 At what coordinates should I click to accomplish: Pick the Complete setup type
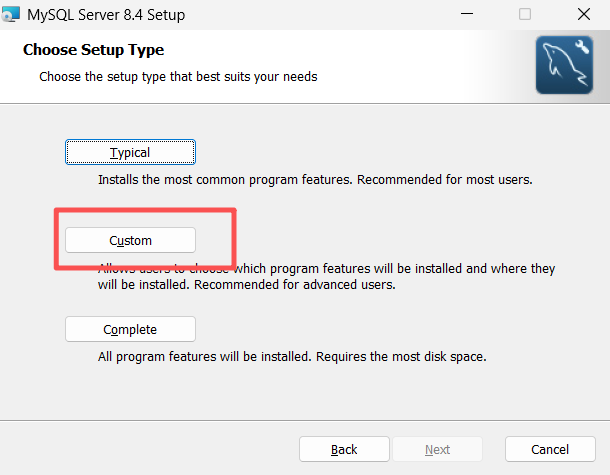point(130,329)
